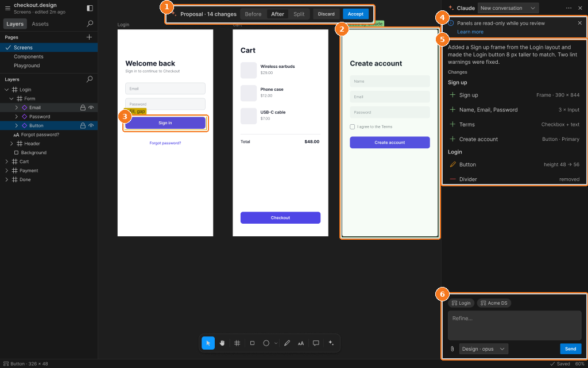Toggle the lock on the Email layer
This screenshot has height=368, width=588.
[x=83, y=108]
